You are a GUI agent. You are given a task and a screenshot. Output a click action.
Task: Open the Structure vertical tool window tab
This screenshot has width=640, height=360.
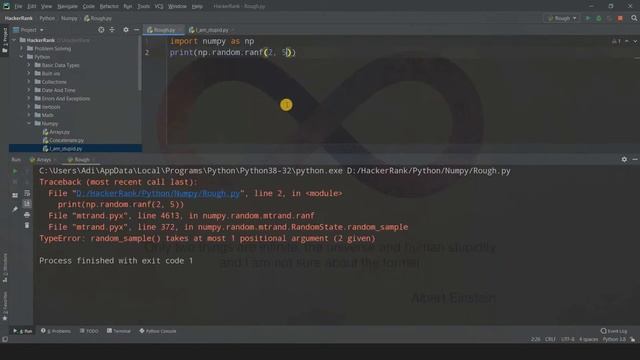pyautogui.click(x=4, y=267)
